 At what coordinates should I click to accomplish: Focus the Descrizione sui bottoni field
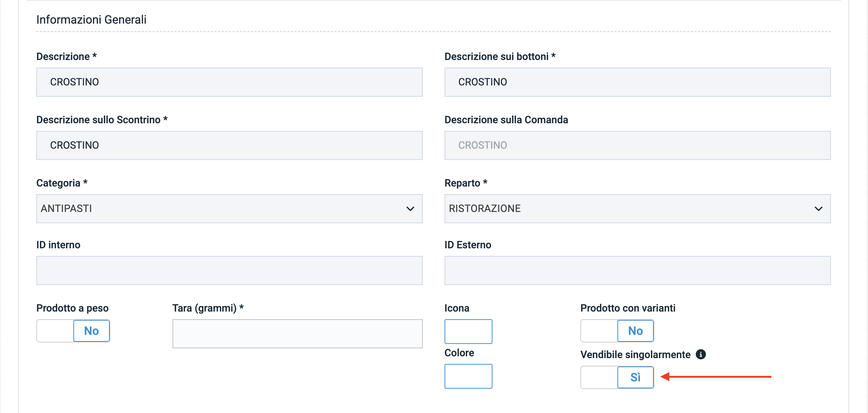click(637, 82)
